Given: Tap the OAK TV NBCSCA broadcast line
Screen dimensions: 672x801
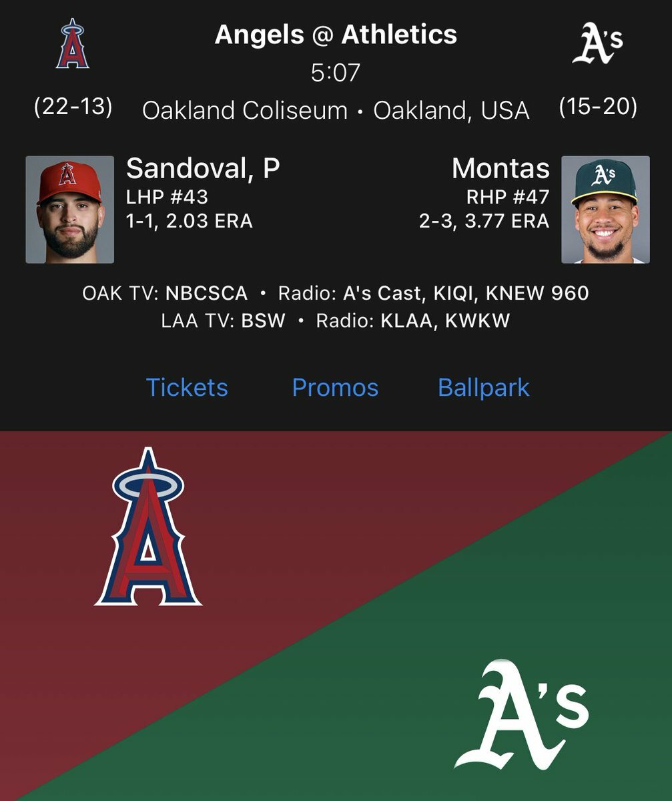Looking at the screenshot, I should 336,293.
